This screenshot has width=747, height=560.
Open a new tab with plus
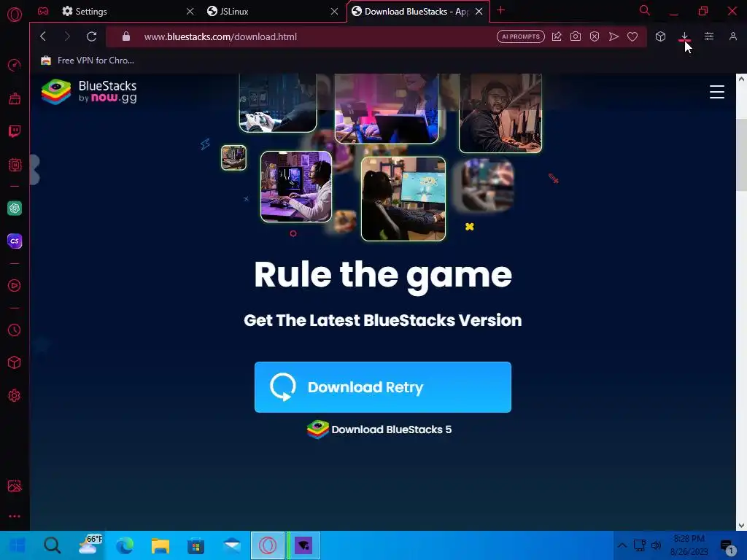click(500, 10)
